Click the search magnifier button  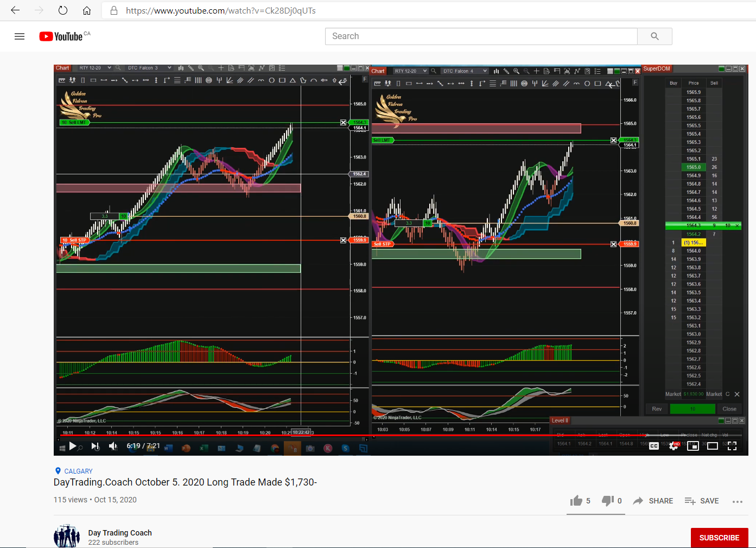click(x=655, y=36)
